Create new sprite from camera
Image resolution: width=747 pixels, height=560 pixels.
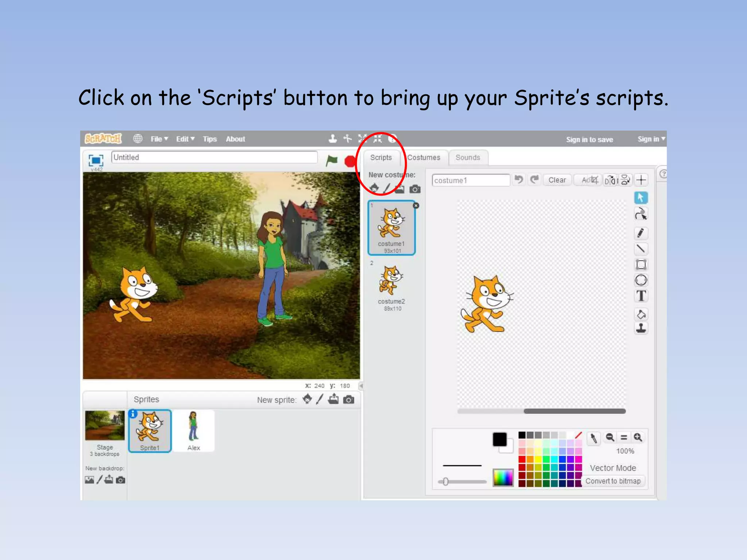pyautogui.click(x=349, y=400)
